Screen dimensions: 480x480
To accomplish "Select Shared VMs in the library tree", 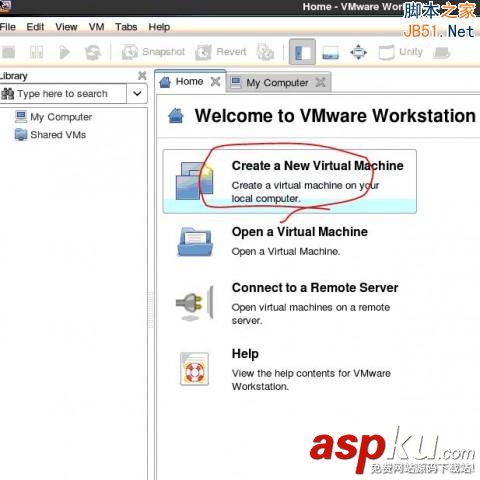I will point(51,135).
